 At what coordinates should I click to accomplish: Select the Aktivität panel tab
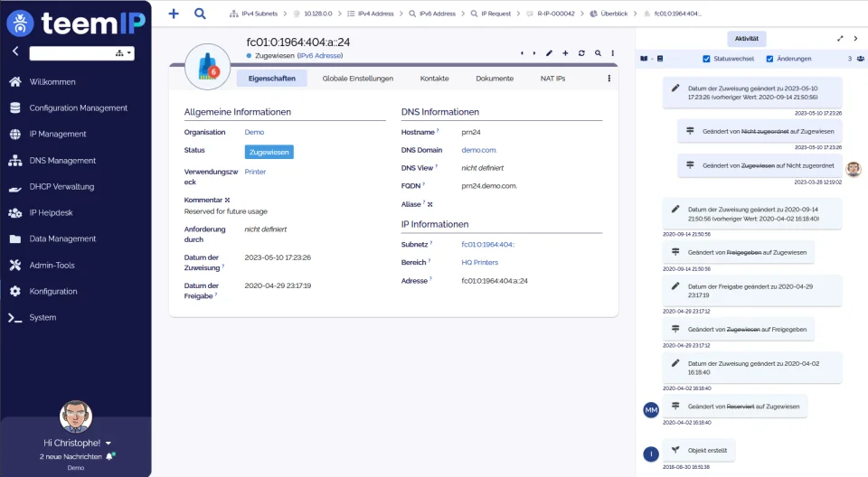747,39
